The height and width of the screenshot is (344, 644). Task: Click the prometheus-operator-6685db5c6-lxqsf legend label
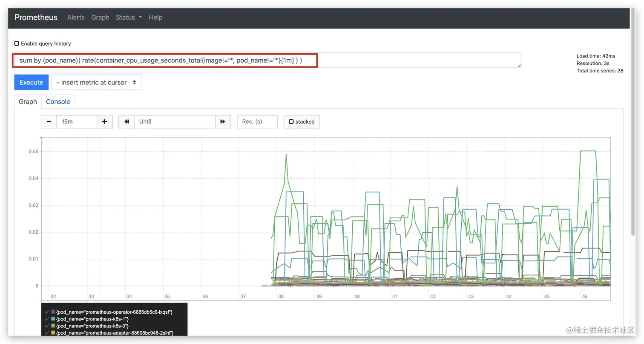pos(114,312)
